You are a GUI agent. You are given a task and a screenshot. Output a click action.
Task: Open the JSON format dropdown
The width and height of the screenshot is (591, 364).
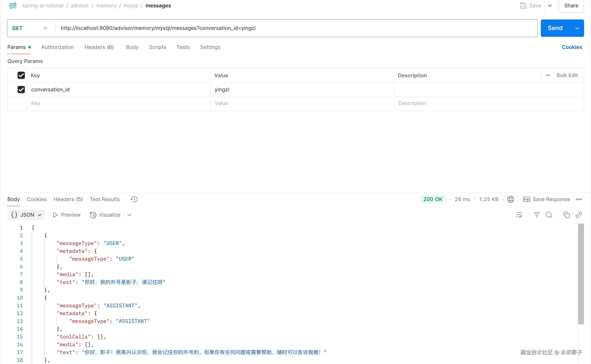click(26, 215)
